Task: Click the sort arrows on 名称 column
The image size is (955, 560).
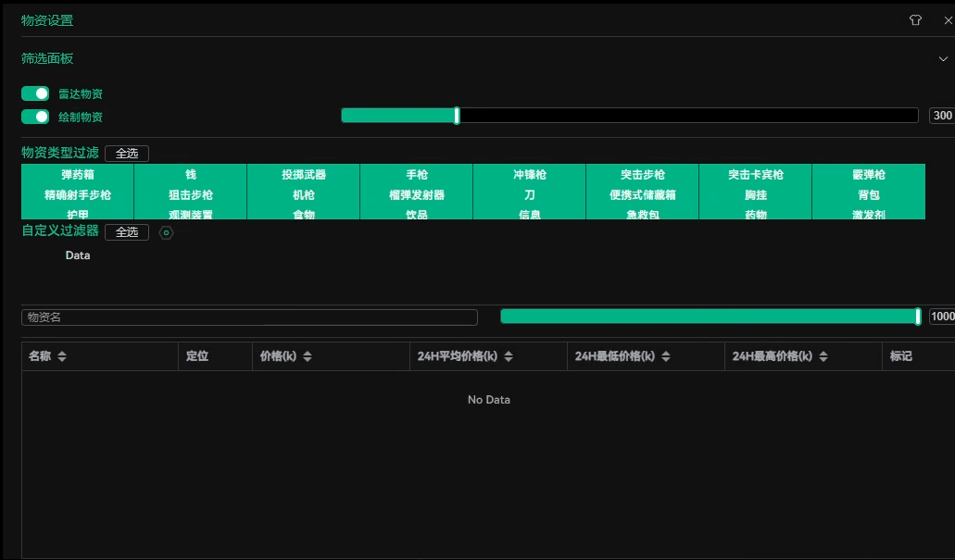Action: 62,356
